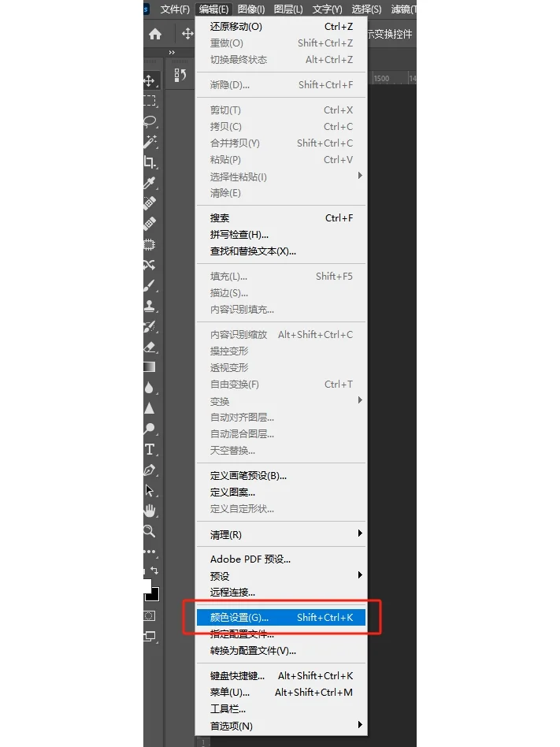Open the 图像(I) menu
The image size is (560, 747).
click(x=251, y=9)
